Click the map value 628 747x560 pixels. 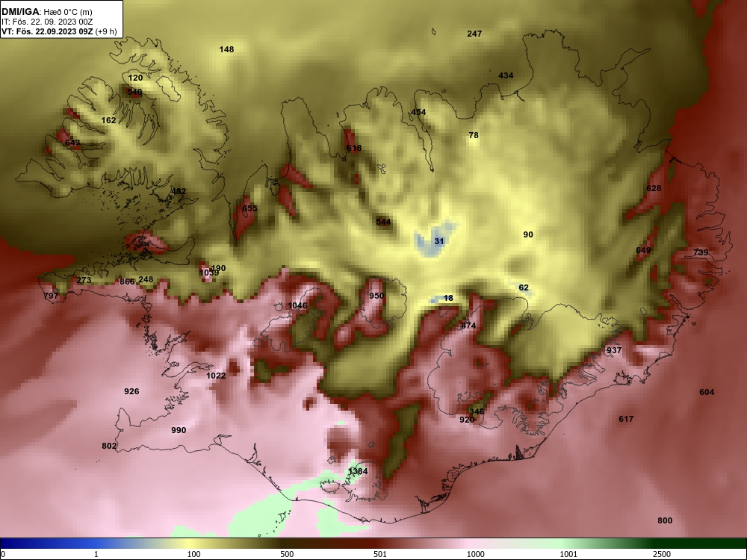[x=654, y=188]
